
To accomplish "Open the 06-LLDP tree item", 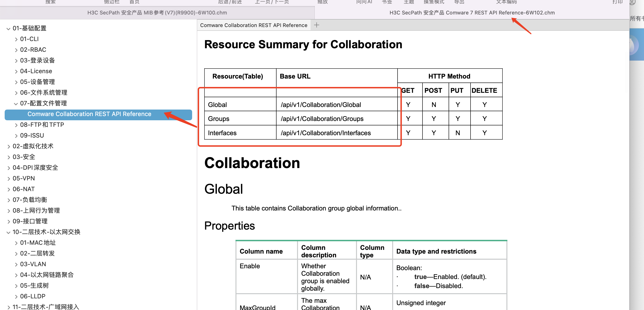I will tap(32, 296).
